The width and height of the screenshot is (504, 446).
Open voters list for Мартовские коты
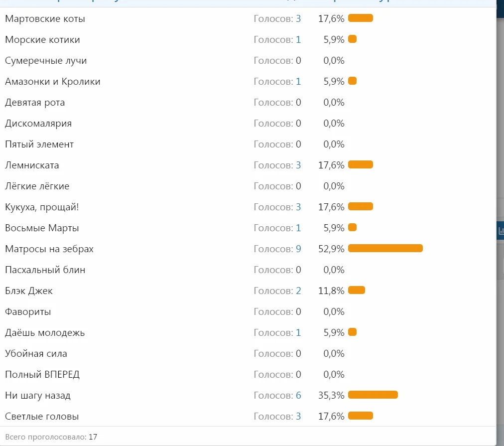click(298, 19)
